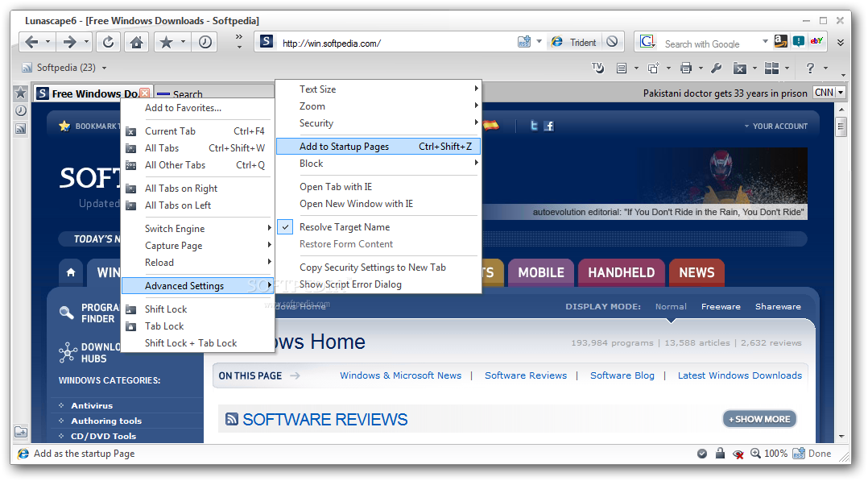Open the MOBILE site tab
This screenshot has width=868, height=481.
point(541,272)
